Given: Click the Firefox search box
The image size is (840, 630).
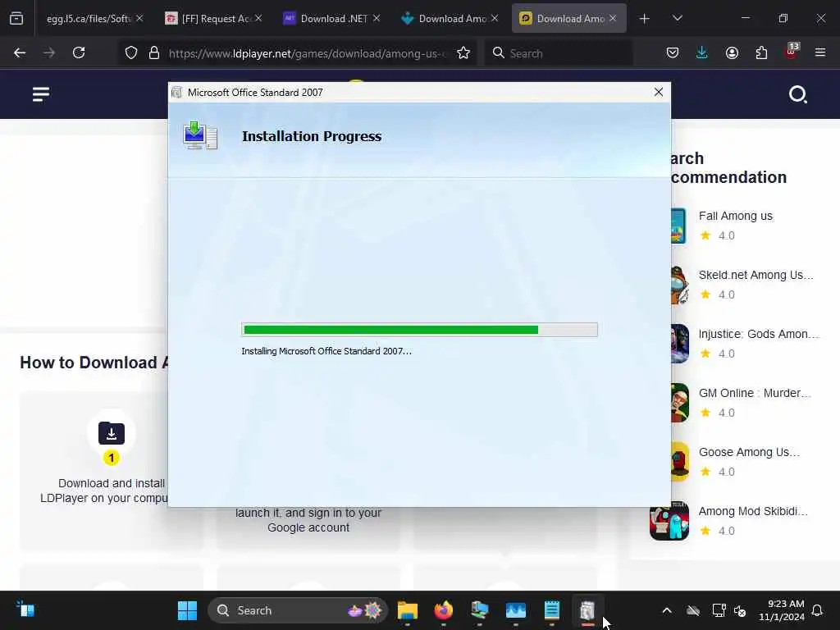Looking at the screenshot, I should 559,53.
